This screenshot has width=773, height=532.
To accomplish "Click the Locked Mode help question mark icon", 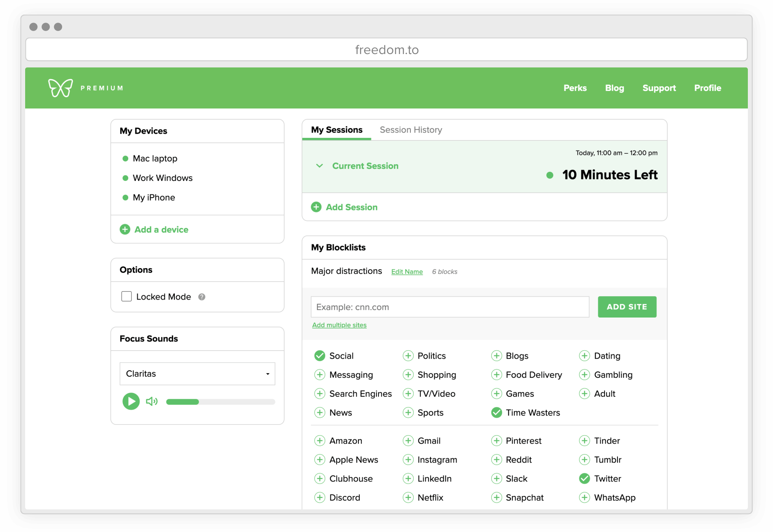I will [x=202, y=297].
